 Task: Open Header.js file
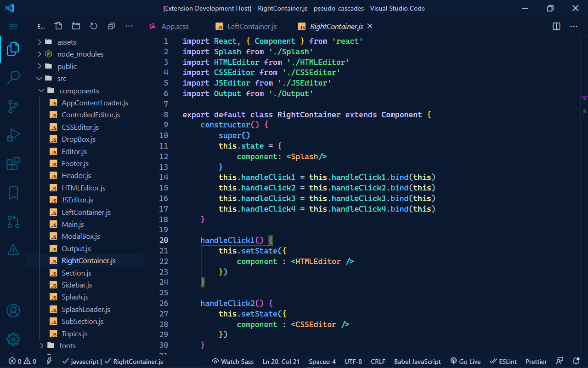[x=76, y=176]
